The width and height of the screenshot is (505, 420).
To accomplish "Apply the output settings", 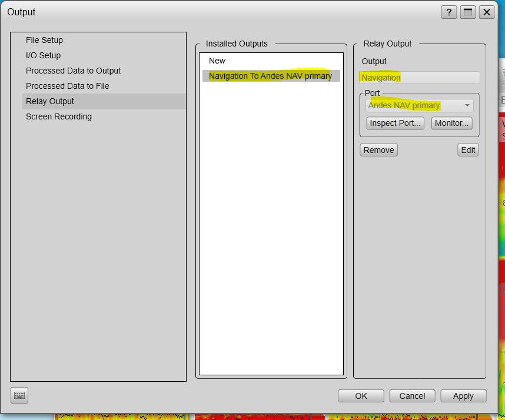I will 463,396.
